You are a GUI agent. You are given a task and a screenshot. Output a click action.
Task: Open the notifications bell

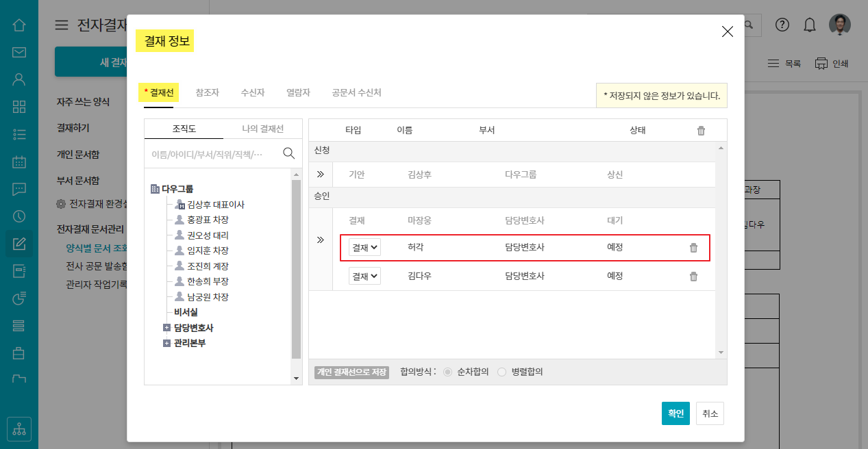click(x=810, y=25)
